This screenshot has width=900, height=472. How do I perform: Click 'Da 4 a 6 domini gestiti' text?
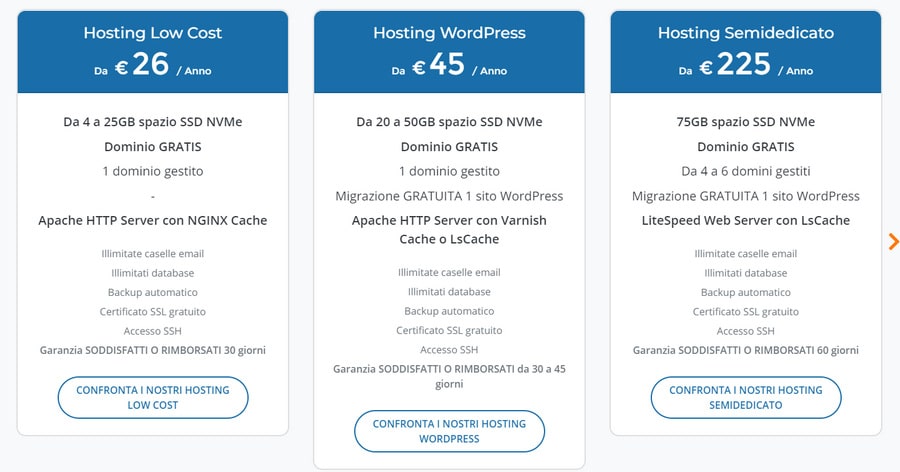coord(745,171)
